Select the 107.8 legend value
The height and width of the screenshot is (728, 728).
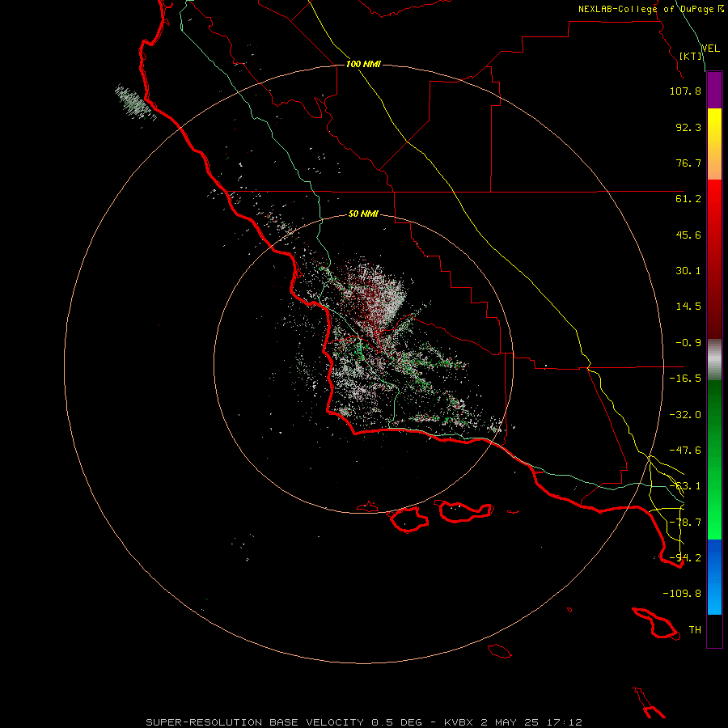[x=685, y=91]
